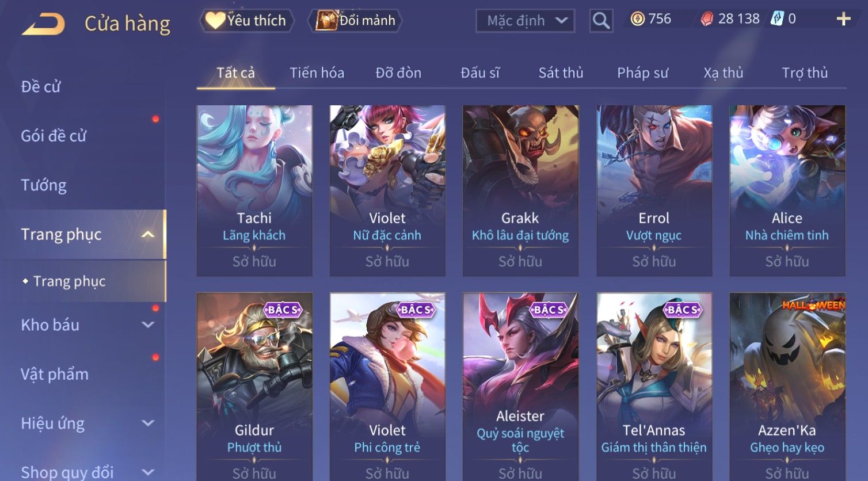Click the plus icon to add currency

843,20
